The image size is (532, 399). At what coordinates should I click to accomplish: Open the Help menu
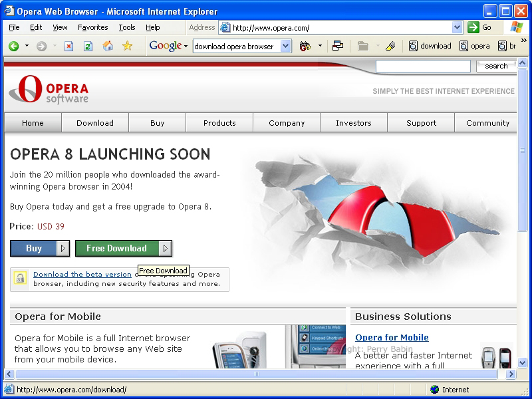(x=153, y=27)
